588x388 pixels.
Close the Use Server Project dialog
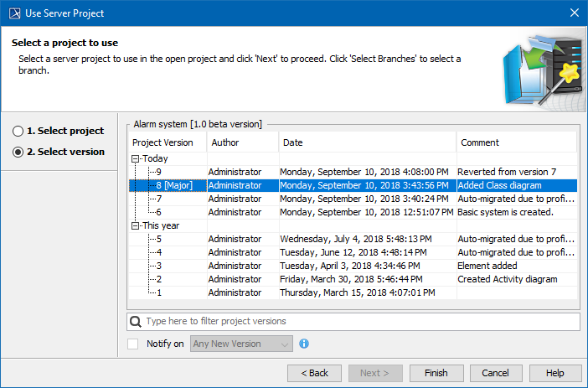[575, 12]
